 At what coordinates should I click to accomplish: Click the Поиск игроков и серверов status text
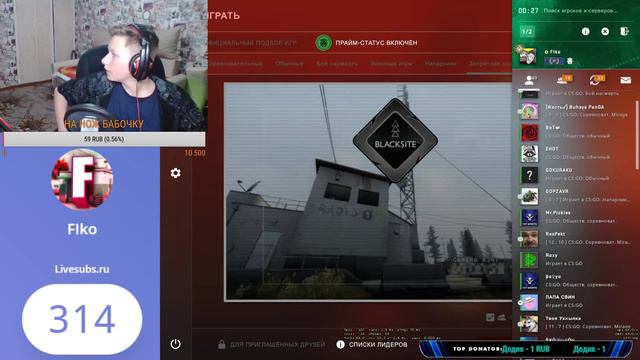[580, 11]
